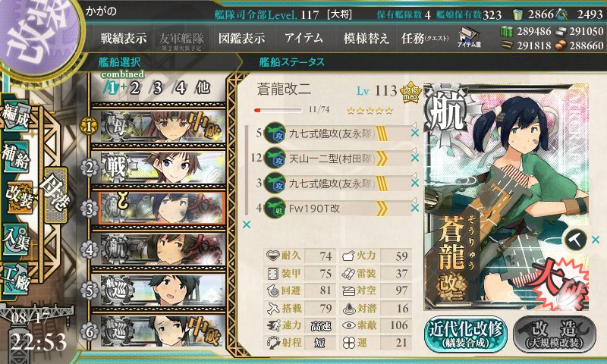Select the first ship in the fleet list
Image resolution: width=607 pixels, height=364 pixels.
pyautogui.click(x=159, y=127)
